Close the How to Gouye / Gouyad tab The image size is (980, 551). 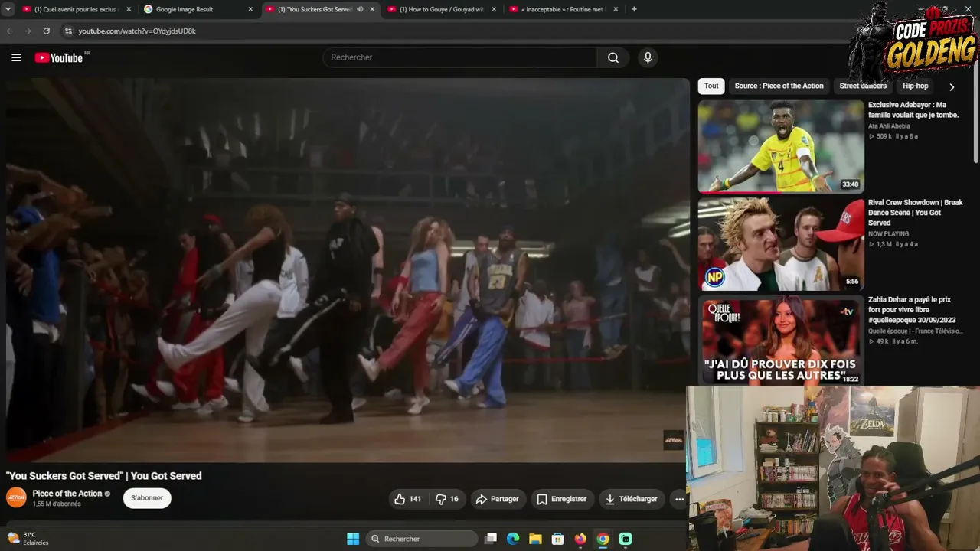494,9
